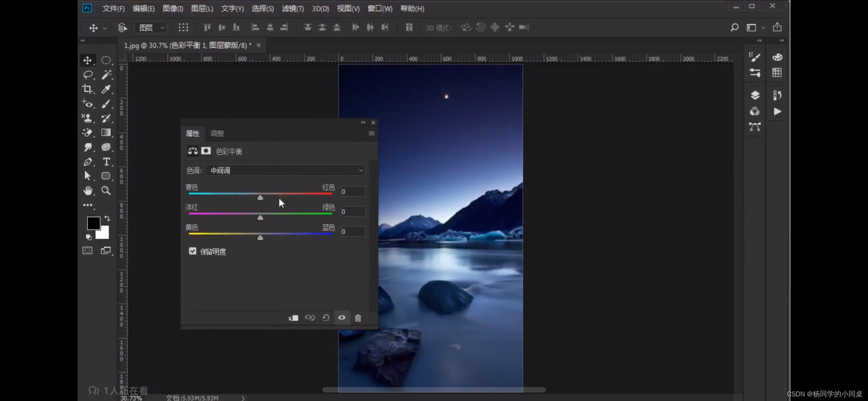
Task: Toggle layer visibility eye in Properties panel
Action: point(342,318)
